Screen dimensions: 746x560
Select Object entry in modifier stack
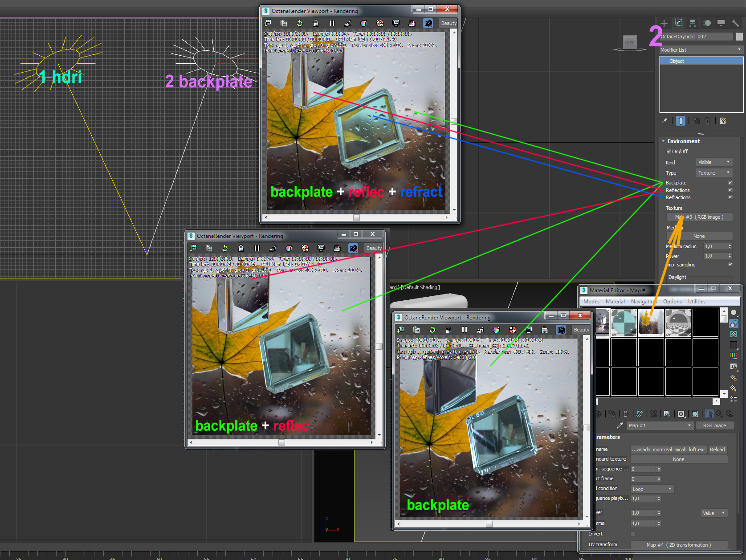[701, 61]
